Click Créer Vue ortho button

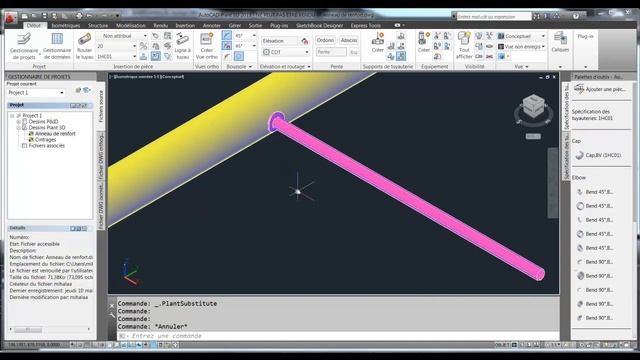(x=207, y=46)
